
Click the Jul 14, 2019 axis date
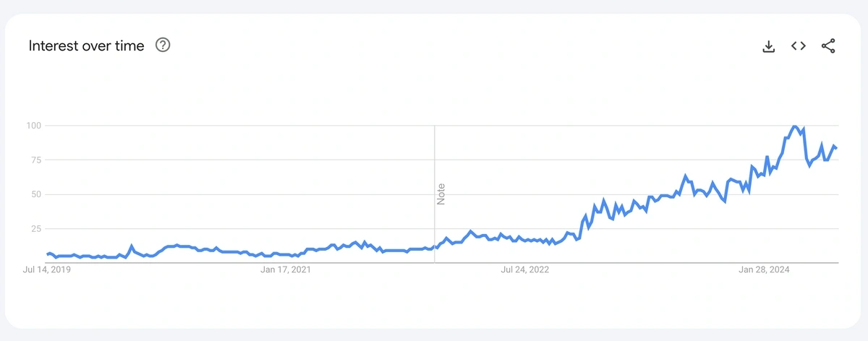coord(48,270)
